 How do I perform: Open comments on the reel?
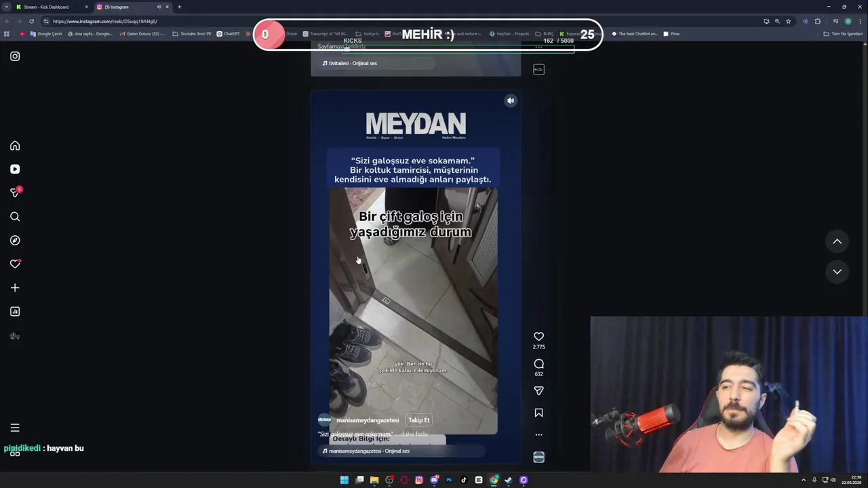tap(538, 364)
